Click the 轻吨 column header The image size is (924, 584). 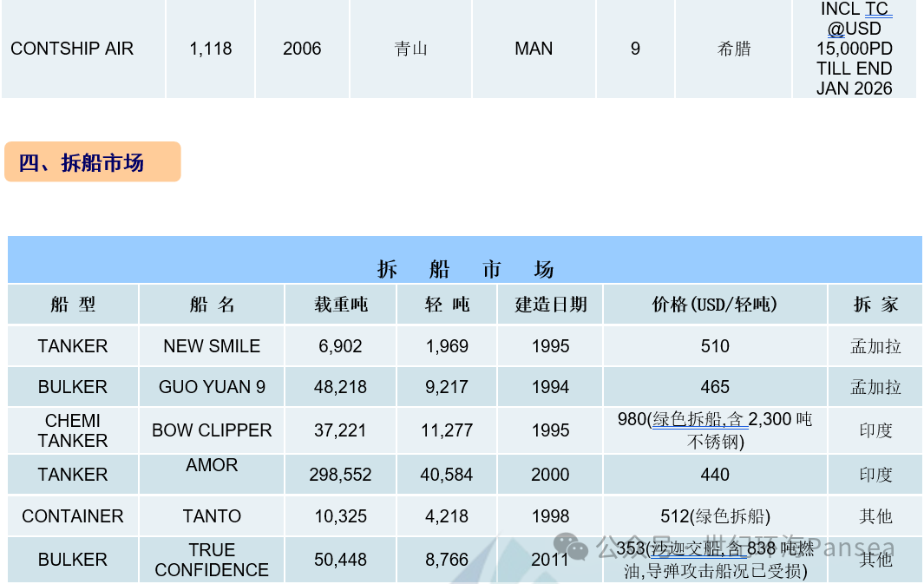click(x=447, y=305)
